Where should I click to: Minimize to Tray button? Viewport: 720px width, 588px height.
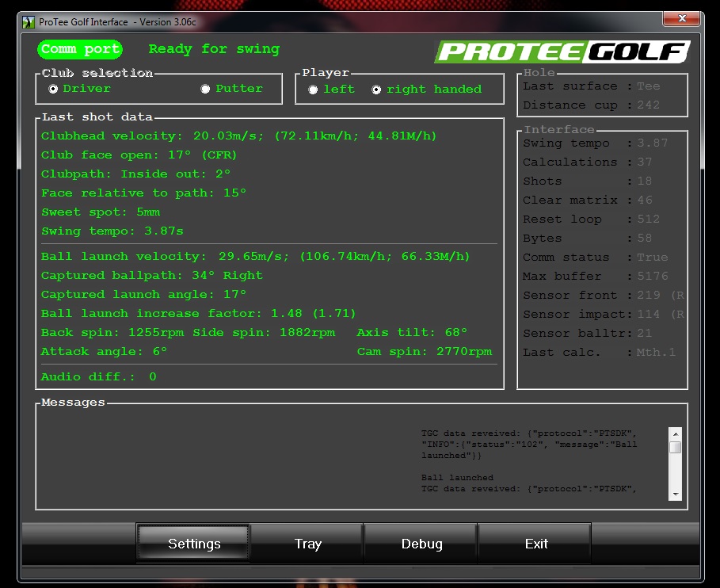[307, 544]
